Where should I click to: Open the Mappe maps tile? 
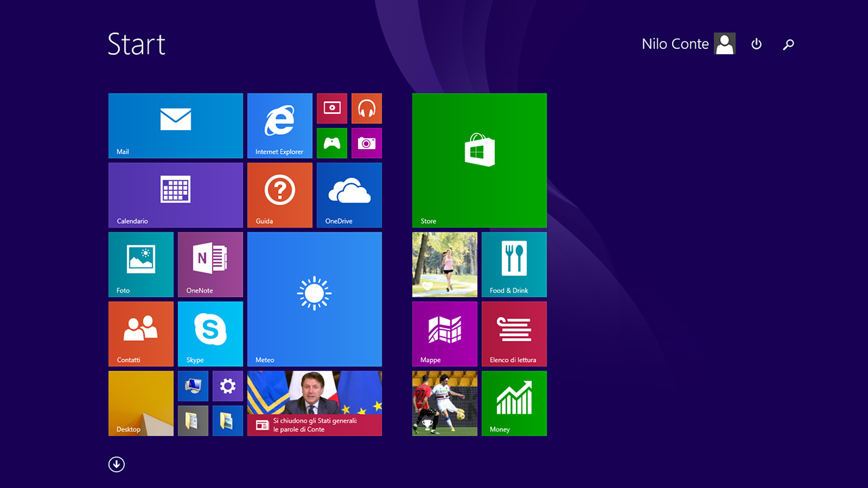coord(445,334)
